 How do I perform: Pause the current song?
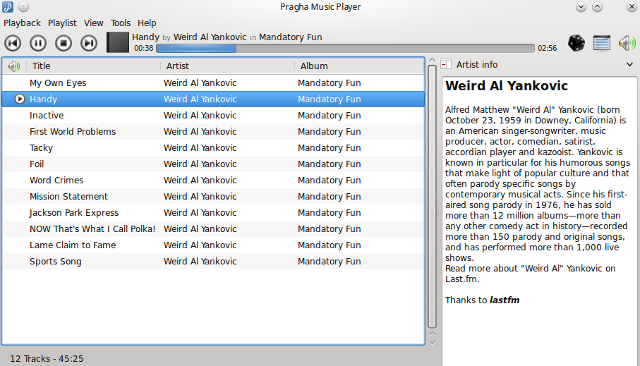(x=38, y=43)
